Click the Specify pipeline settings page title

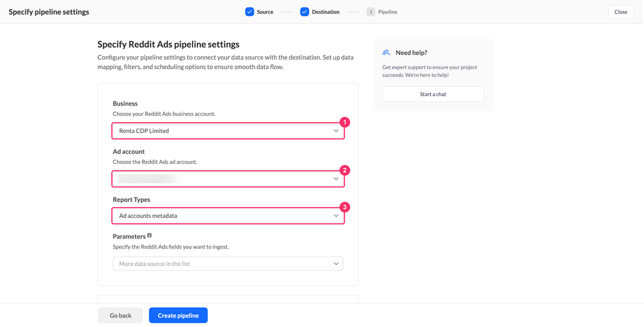[x=49, y=12]
